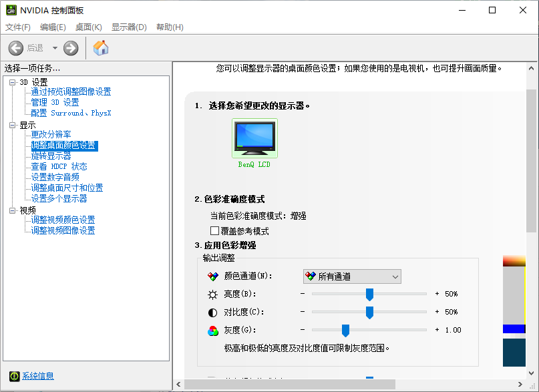539x392 pixels.
Task: Click the minus sign beside gamma slider
Action: [303, 329]
